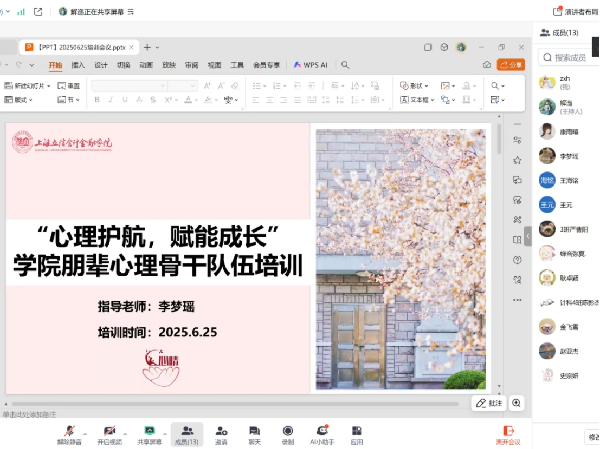Toggle bold formatting

(x=97, y=100)
